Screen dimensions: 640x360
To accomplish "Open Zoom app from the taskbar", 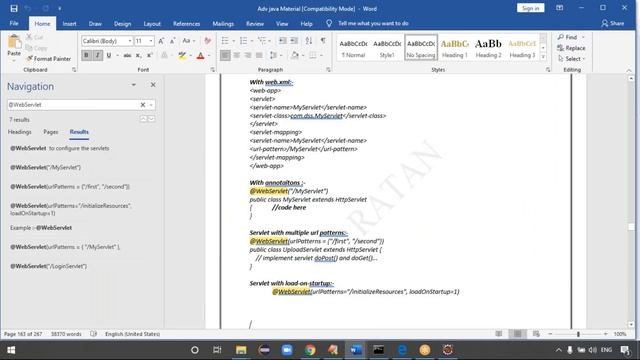I will 287,350.
